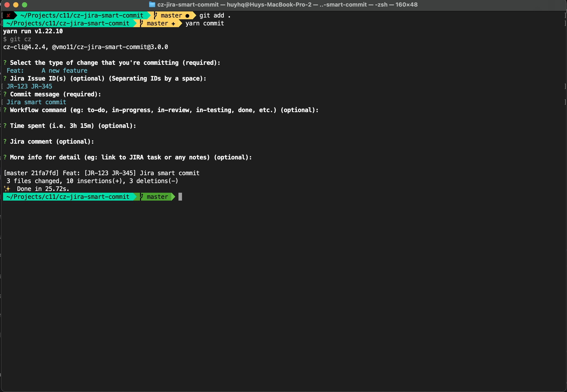The height and width of the screenshot is (392, 567).
Task: Click the terminal cursor block at the prompt
Action: point(180,197)
